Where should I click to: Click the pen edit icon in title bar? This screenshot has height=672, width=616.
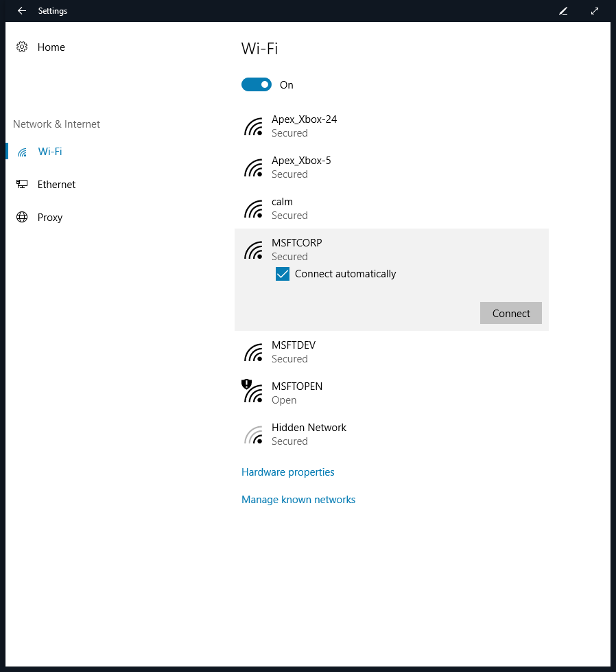[x=563, y=11]
